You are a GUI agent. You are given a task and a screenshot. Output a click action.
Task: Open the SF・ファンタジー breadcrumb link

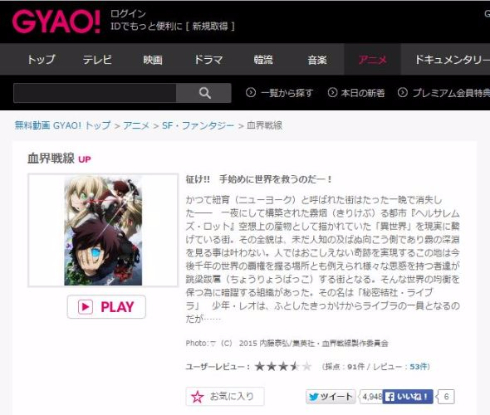click(x=198, y=126)
